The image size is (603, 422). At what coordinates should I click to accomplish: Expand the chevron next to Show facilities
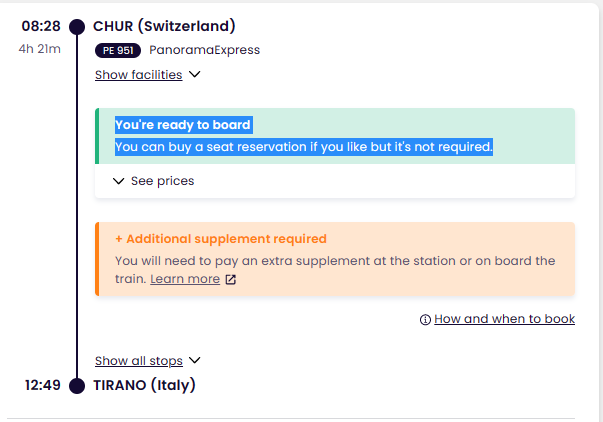tap(195, 74)
